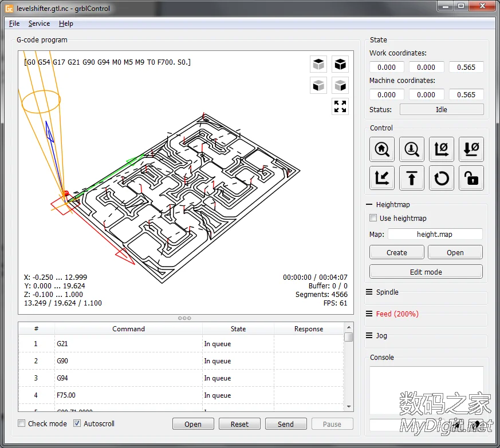This screenshot has width=500, height=448.
Task: Open the Service menu
Action: 39,23
